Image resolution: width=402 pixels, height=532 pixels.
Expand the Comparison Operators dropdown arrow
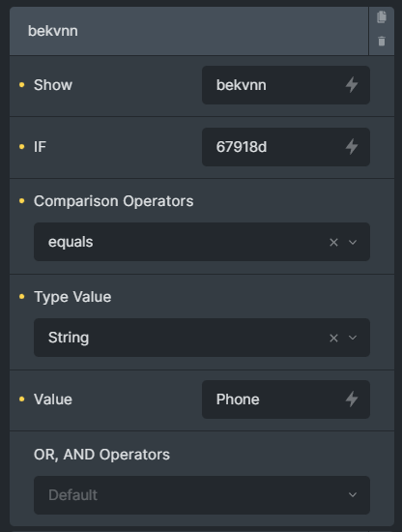point(353,242)
